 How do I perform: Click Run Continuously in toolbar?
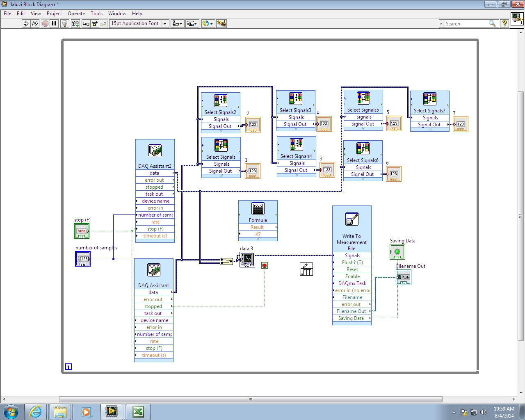point(35,24)
